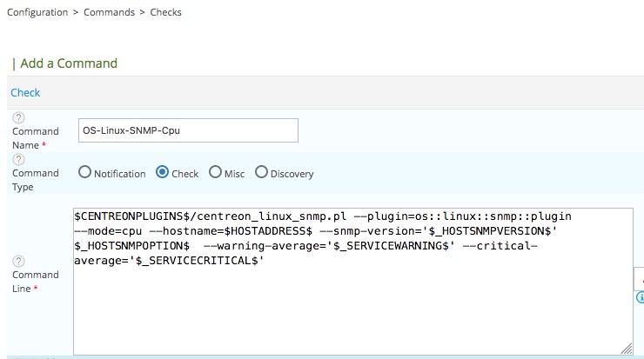
Task: Open Commands in the breadcrumb path
Action: coord(110,13)
